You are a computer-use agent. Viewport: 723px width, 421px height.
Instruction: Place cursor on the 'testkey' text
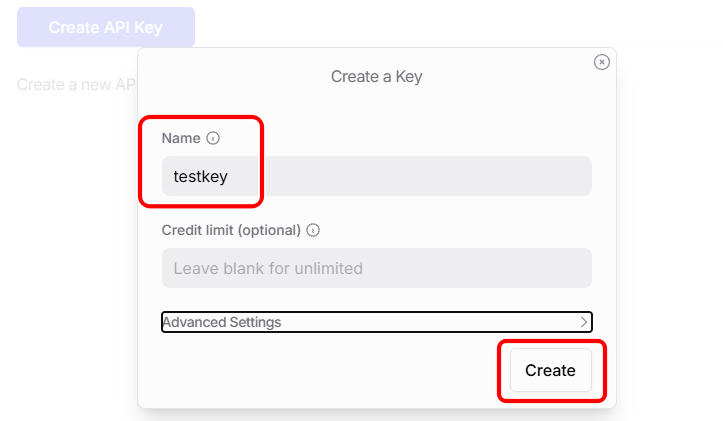click(201, 176)
